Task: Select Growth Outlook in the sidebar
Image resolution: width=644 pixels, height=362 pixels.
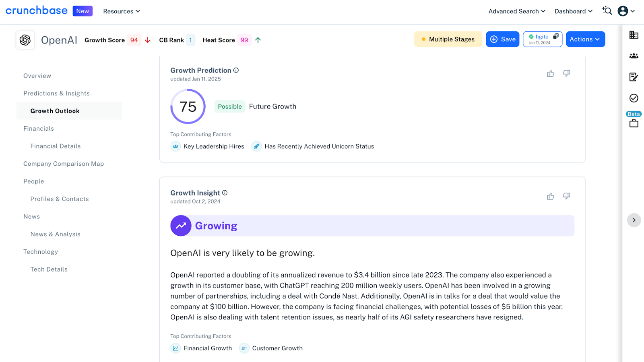Action: pyautogui.click(x=69, y=111)
